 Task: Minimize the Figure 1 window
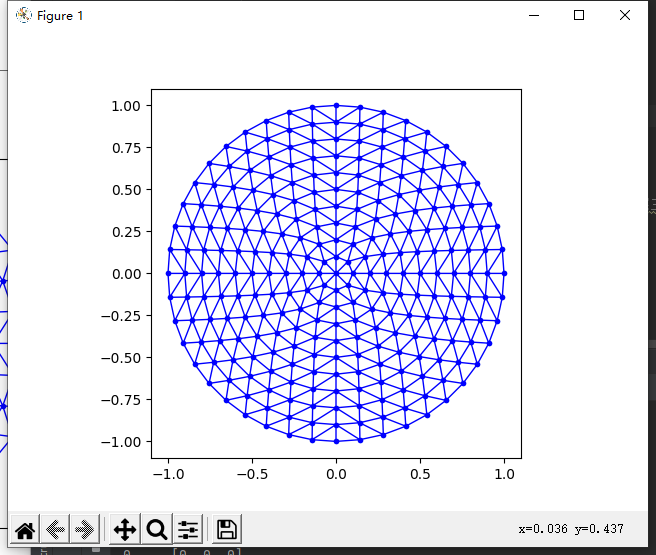coord(534,15)
